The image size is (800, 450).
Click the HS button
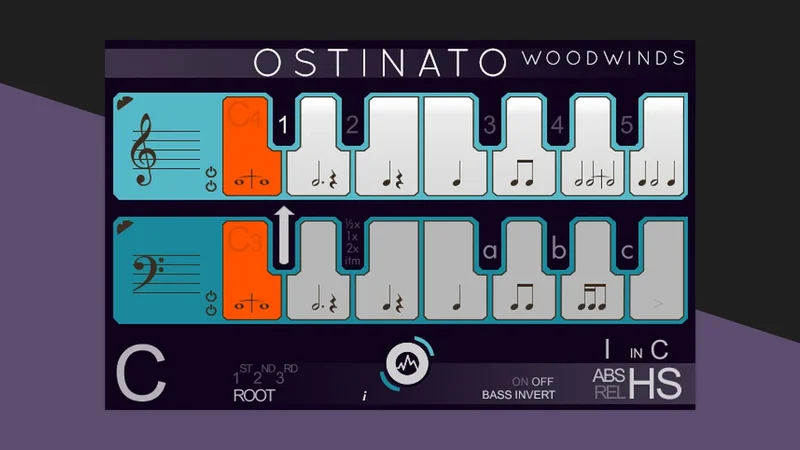[656, 384]
